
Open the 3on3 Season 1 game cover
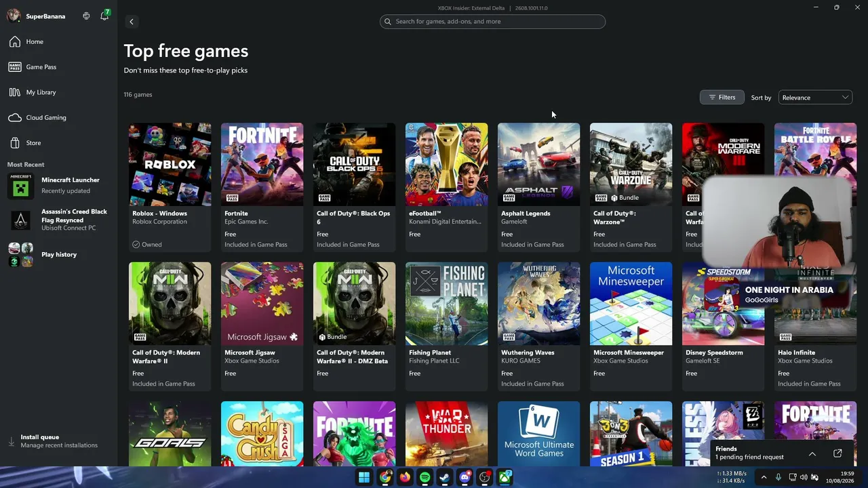[631, 434]
